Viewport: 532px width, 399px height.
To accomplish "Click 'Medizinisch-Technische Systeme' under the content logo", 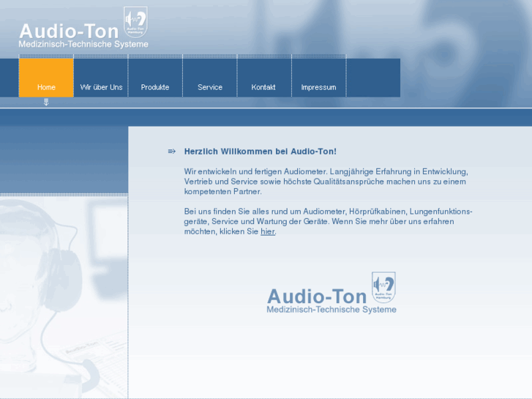I will point(331,310).
